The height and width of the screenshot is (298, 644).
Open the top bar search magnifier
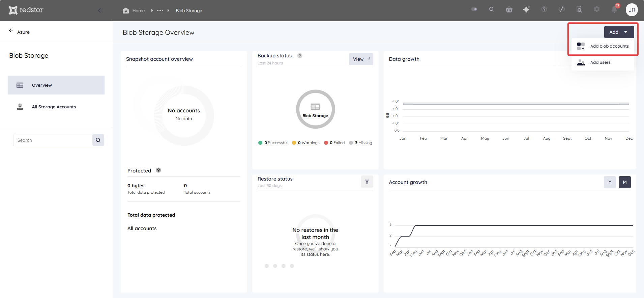492,9
